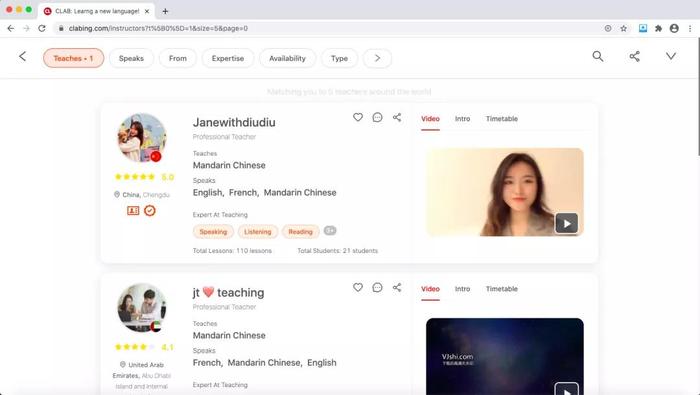The height and width of the screenshot is (395, 700).
Task: Select Video tab on jt teaching card
Action: pos(430,289)
